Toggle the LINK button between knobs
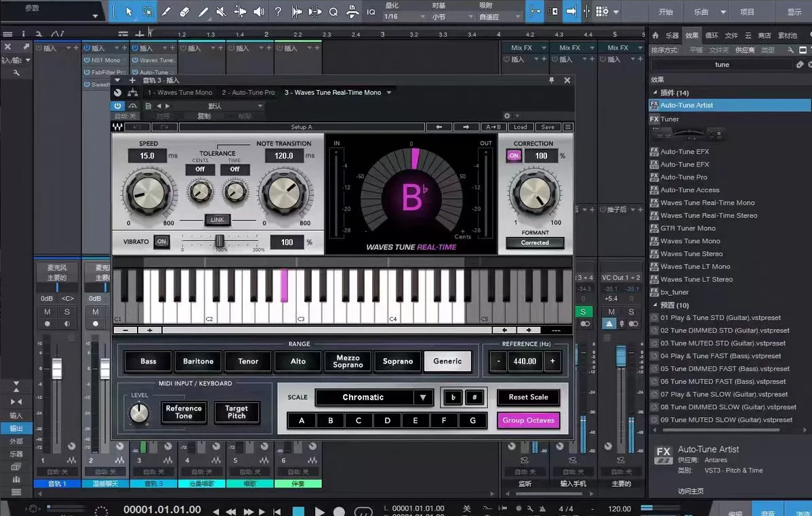Viewport: 812px width, 516px height. [x=218, y=219]
